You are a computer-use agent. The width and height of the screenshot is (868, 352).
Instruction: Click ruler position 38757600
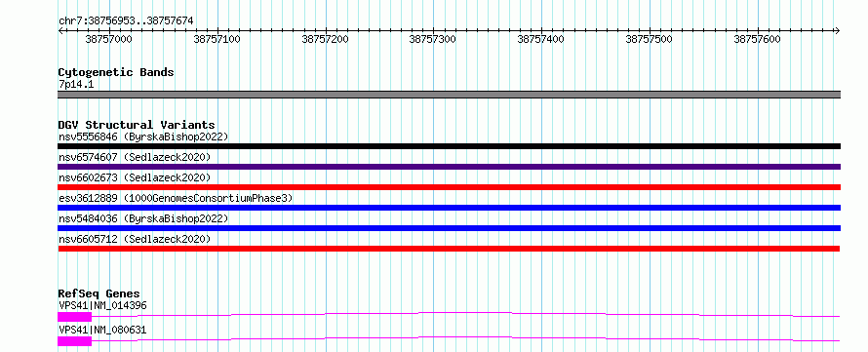click(x=757, y=39)
